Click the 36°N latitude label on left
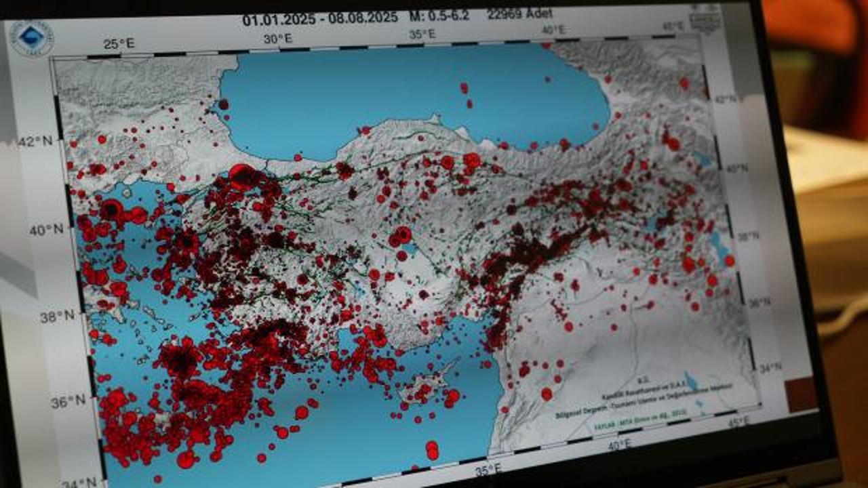 (66, 402)
